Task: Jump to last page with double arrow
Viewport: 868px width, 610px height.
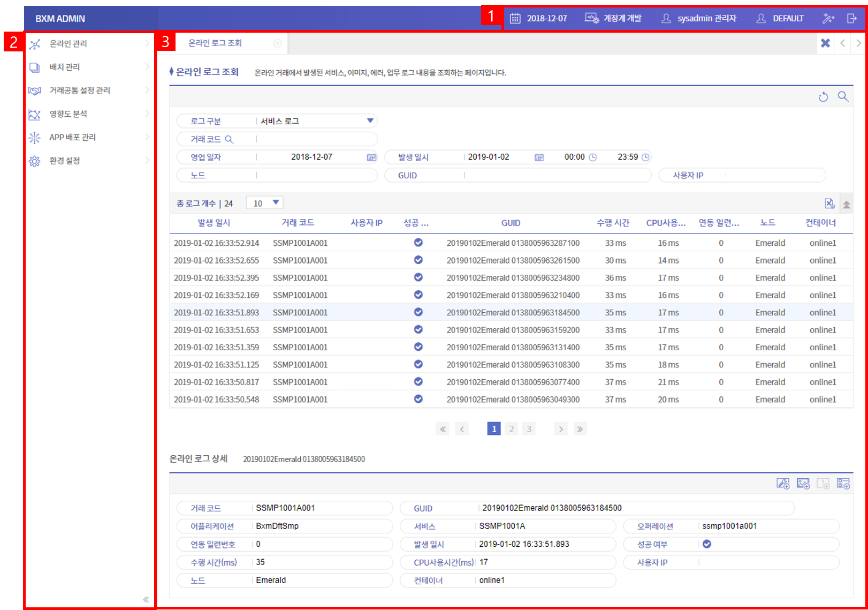Action: coord(580,429)
